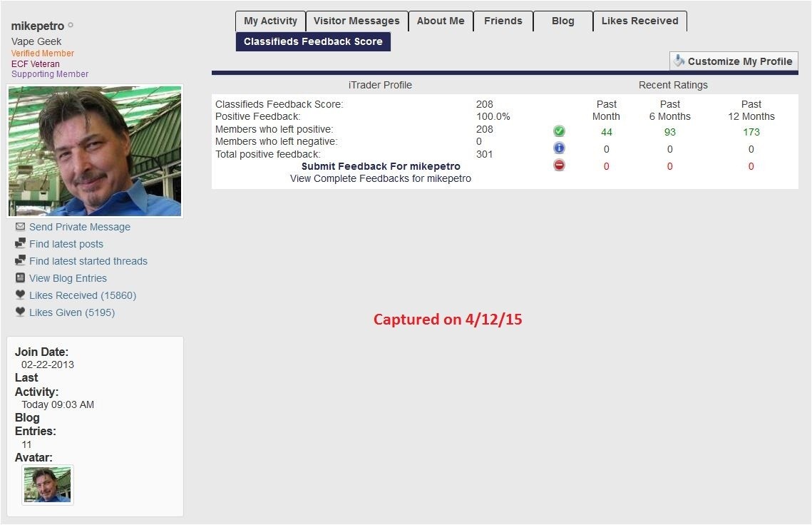Open View Complete Feedbacks for mikepetro
The height and width of the screenshot is (525, 812).
[380, 178]
